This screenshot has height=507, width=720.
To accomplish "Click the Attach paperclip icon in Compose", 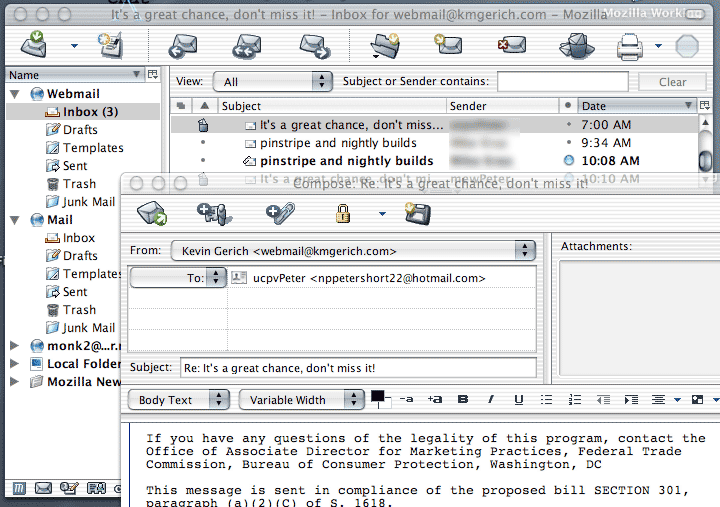I will click(280, 214).
